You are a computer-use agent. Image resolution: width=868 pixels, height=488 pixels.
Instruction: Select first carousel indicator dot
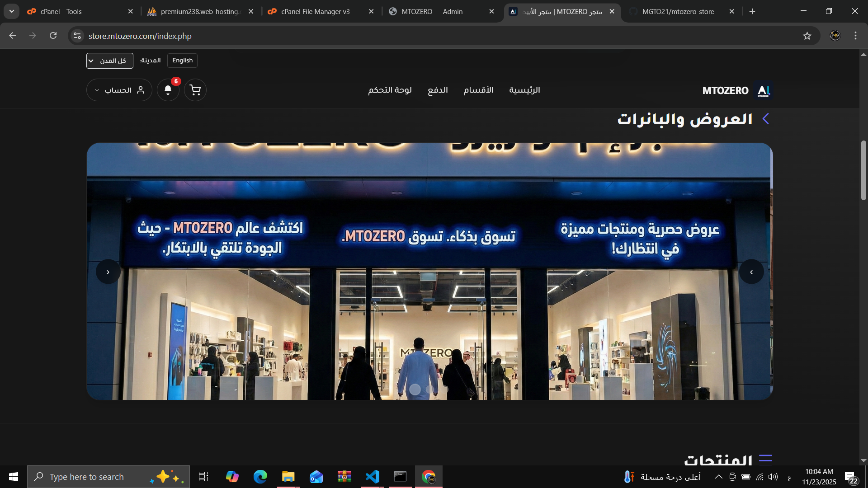(x=415, y=389)
